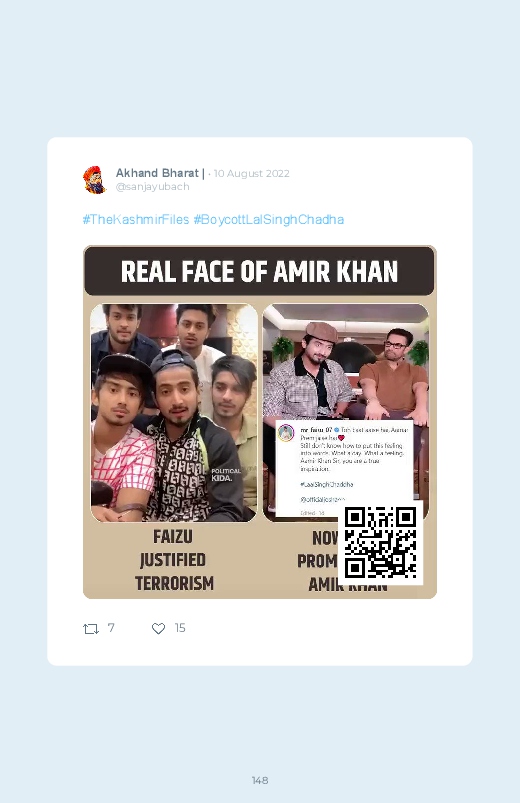Open the #BoycottLalSinghChadha hashtag
Viewport: 520px width, 803px height.
coord(268,220)
